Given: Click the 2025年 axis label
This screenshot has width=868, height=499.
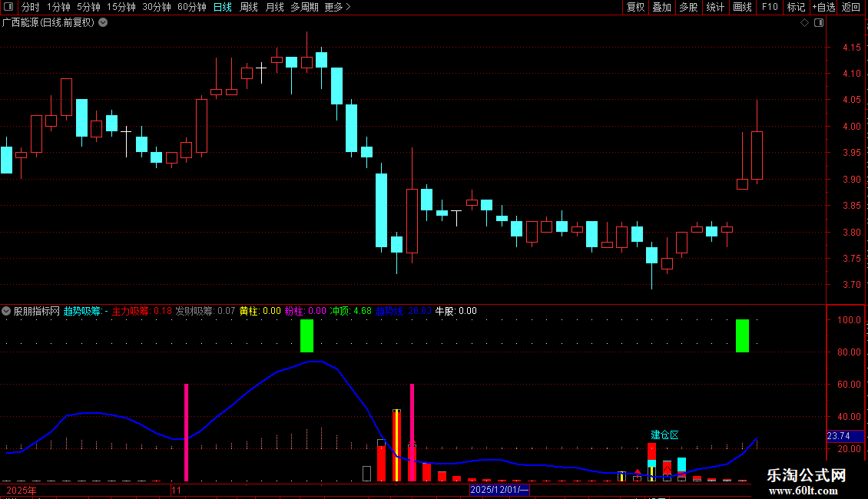Looking at the screenshot, I should click(22, 490).
